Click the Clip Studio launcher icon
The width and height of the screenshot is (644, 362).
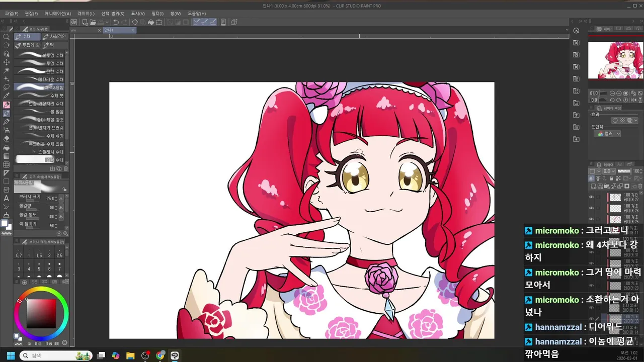[x=74, y=22]
